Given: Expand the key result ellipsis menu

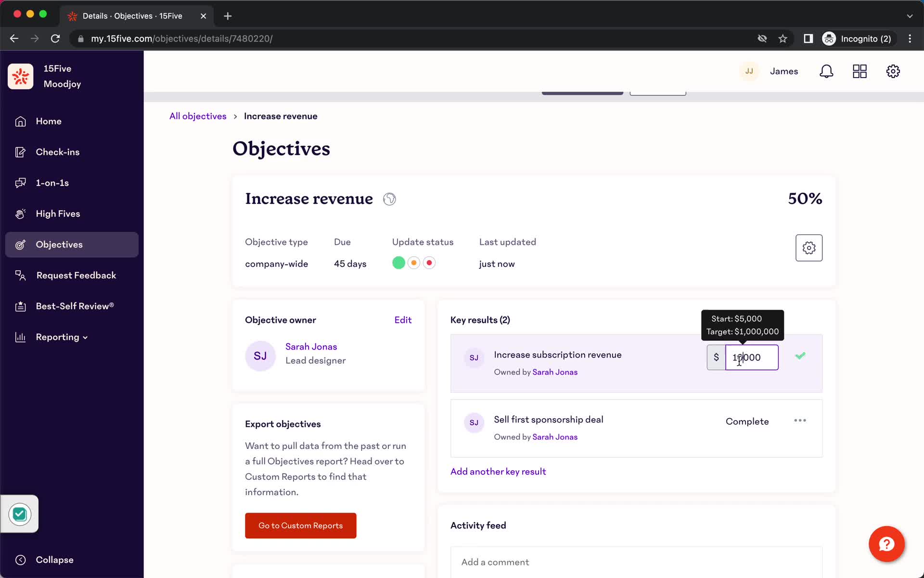Looking at the screenshot, I should point(800,420).
